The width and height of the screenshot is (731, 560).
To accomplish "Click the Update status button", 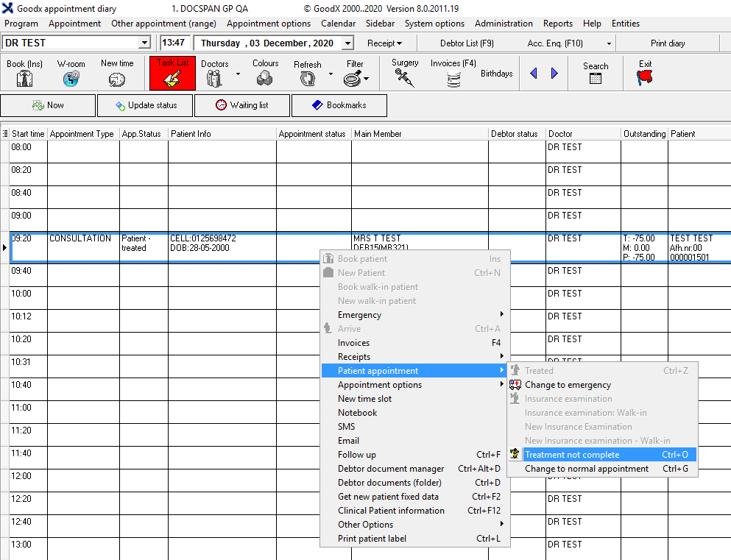I will point(145,105).
